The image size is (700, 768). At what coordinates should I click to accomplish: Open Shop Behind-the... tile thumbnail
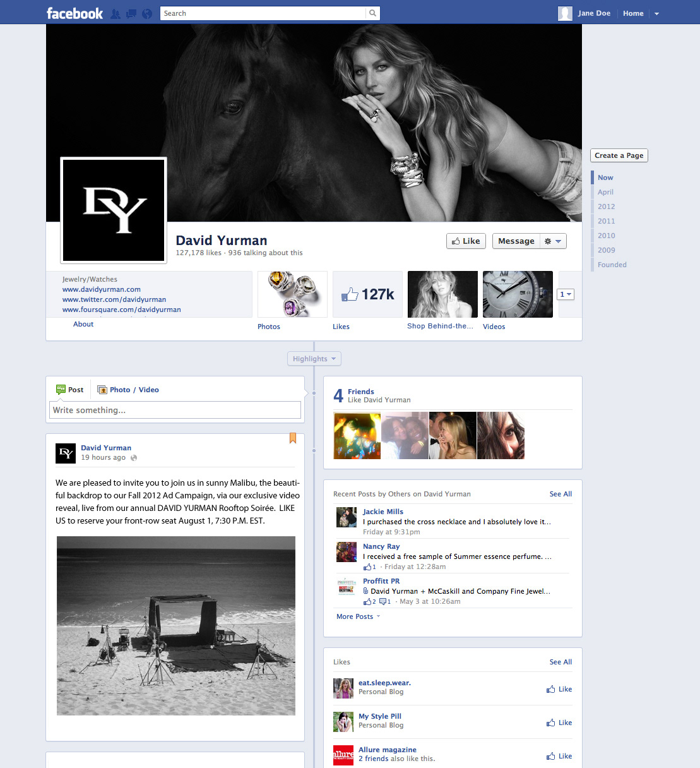pos(442,294)
